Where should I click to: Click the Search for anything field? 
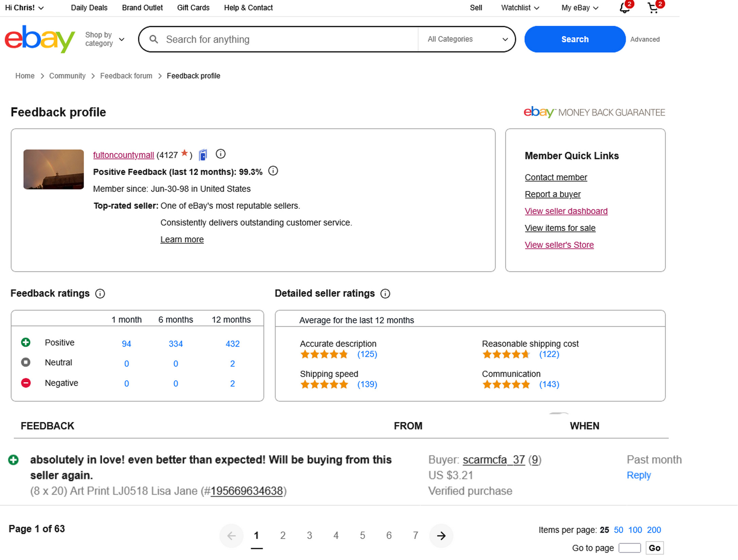click(x=289, y=39)
